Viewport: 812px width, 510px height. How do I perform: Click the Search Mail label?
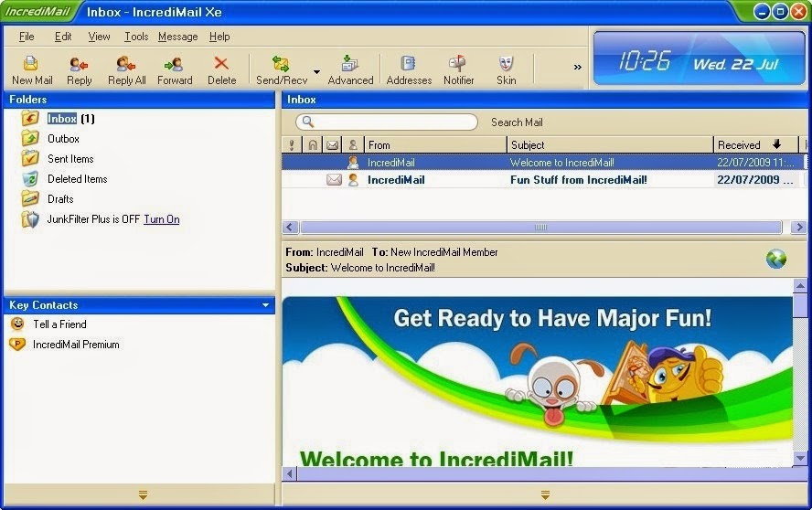click(517, 122)
